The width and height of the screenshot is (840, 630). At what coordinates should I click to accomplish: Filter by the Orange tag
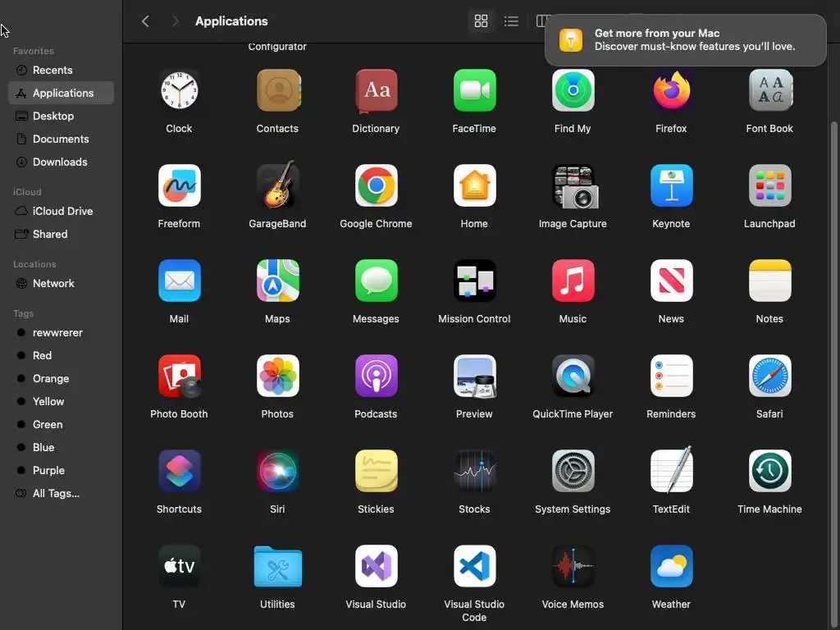click(x=61, y=379)
